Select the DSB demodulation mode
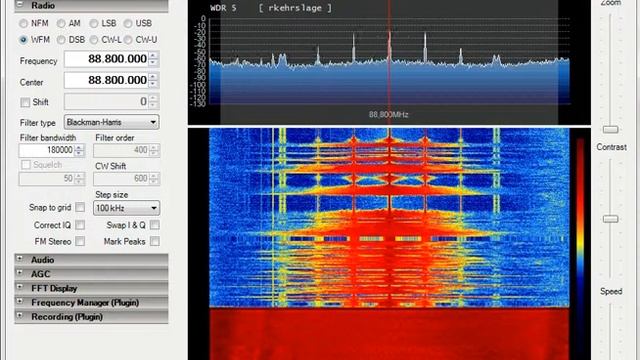Screen dimensions: 640x360 [61, 40]
